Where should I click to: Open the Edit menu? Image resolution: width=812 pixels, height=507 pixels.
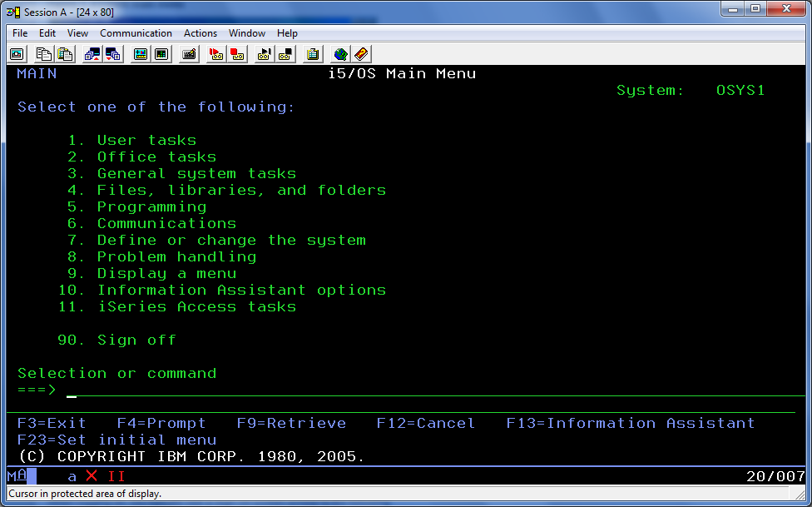[47, 33]
